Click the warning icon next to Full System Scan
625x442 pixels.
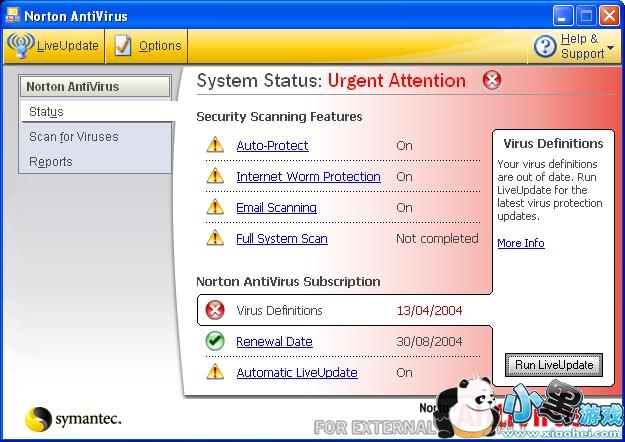[x=215, y=238]
